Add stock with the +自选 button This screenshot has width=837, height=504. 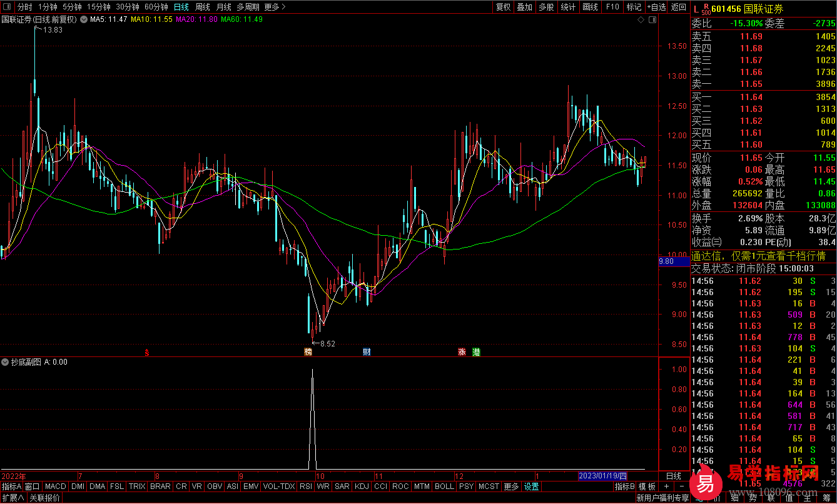656,7
